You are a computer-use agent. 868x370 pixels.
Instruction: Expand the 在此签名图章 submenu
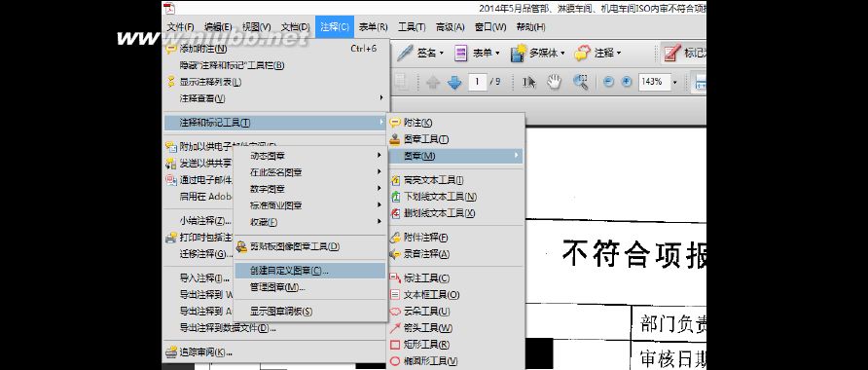(x=310, y=172)
